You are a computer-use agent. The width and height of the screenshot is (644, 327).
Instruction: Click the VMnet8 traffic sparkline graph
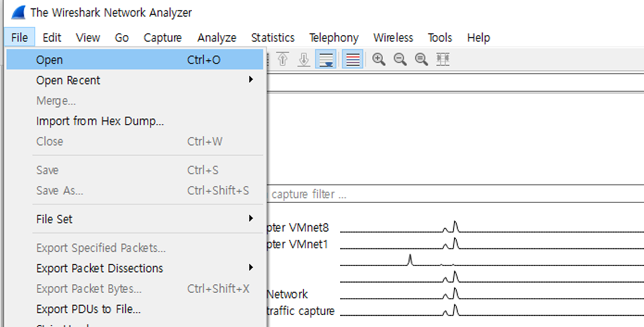[x=492, y=227]
